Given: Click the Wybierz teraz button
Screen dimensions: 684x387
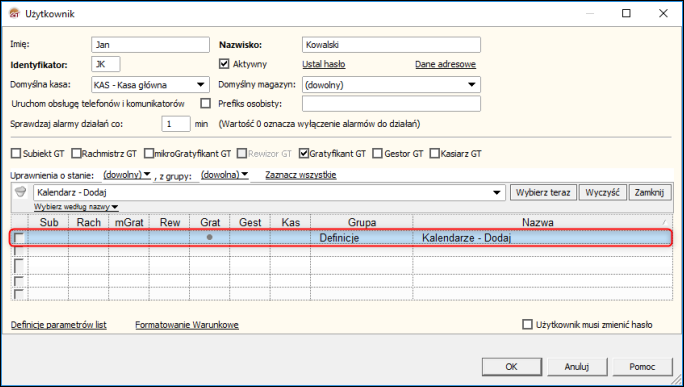Looking at the screenshot, I should pos(543,192).
